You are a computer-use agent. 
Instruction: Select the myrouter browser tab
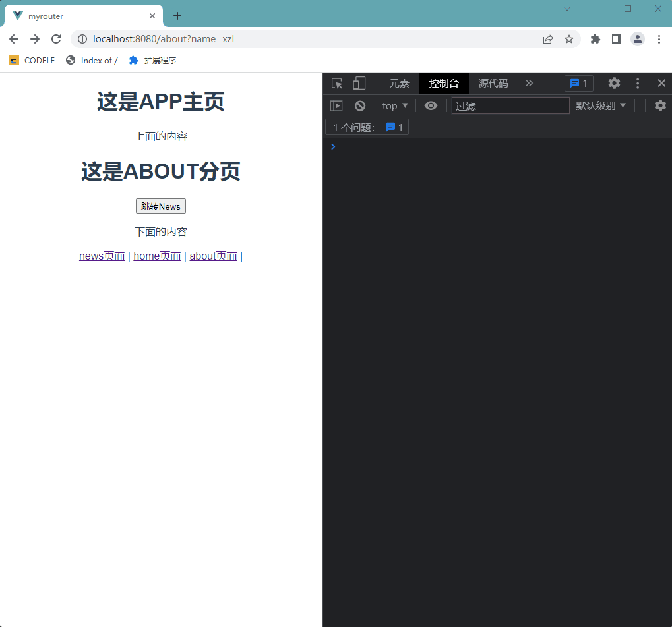[x=84, y=16]
